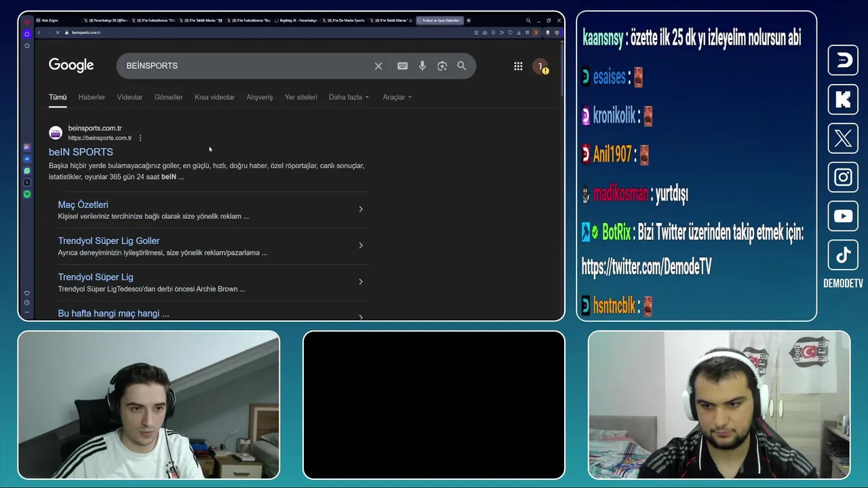Click the Google logo
Image resolution: width=868 pixels, height=488 pixels.
tap(71, 65)
